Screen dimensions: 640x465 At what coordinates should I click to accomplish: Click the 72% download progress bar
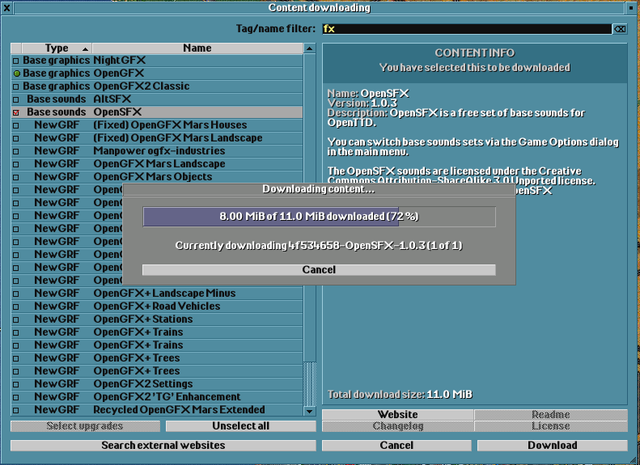319,216
